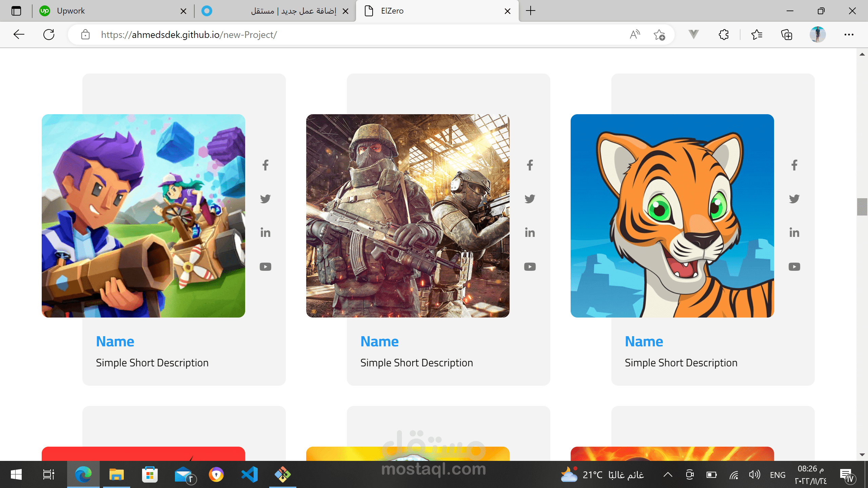Click the LinkedIn icon on the tiger card

pyautogui.click(x=794, y=232)
